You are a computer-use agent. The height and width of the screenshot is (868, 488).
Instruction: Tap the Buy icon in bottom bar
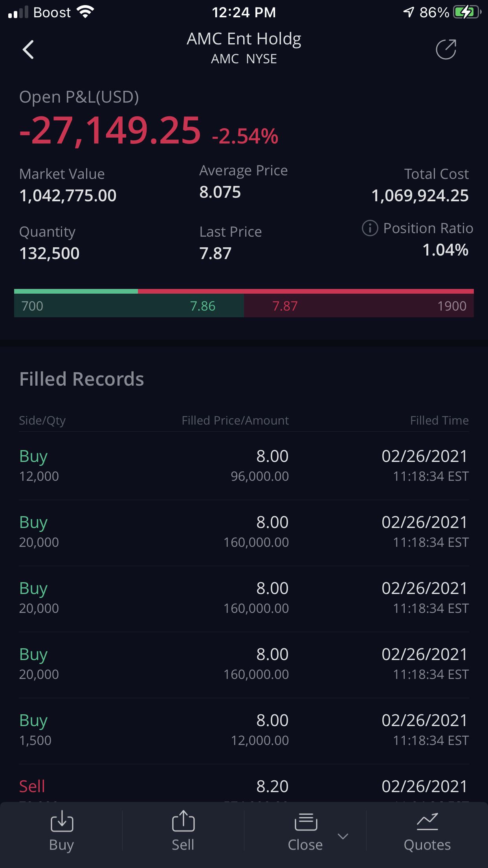pos(62,822)
